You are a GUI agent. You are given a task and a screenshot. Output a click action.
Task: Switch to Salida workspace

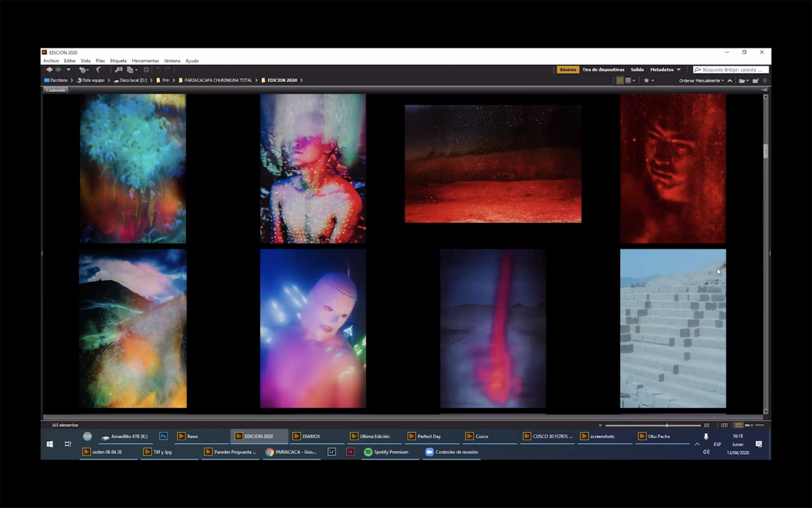637,69
